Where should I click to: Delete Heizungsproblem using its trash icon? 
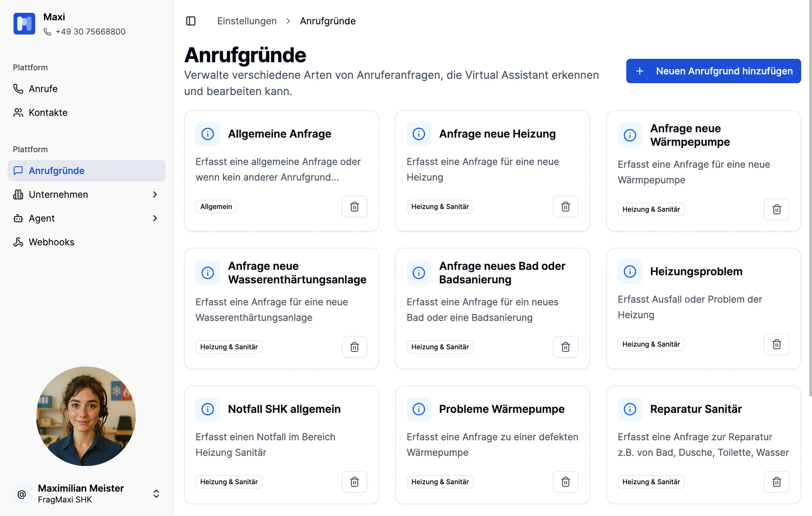click(x=777, y=344)
